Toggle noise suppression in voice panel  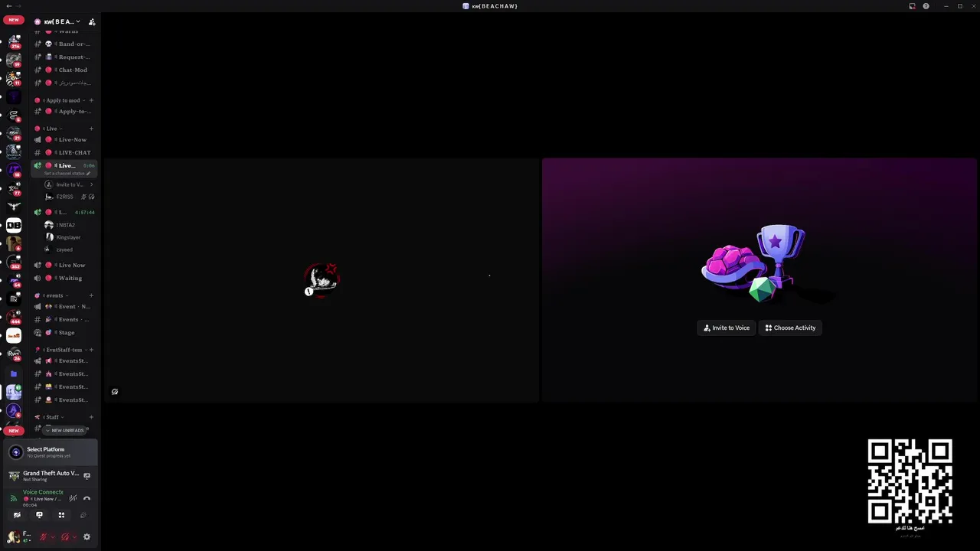(73, 498)
